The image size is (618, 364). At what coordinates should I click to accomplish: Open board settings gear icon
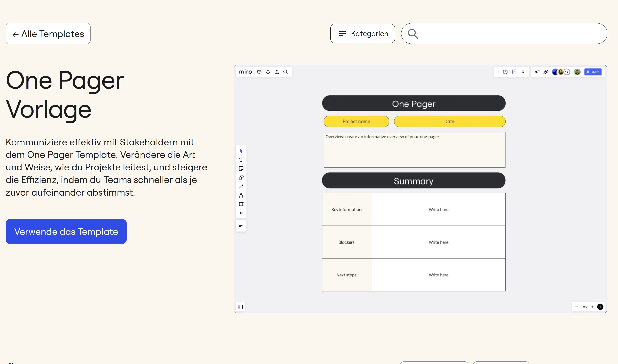point(259,72)
